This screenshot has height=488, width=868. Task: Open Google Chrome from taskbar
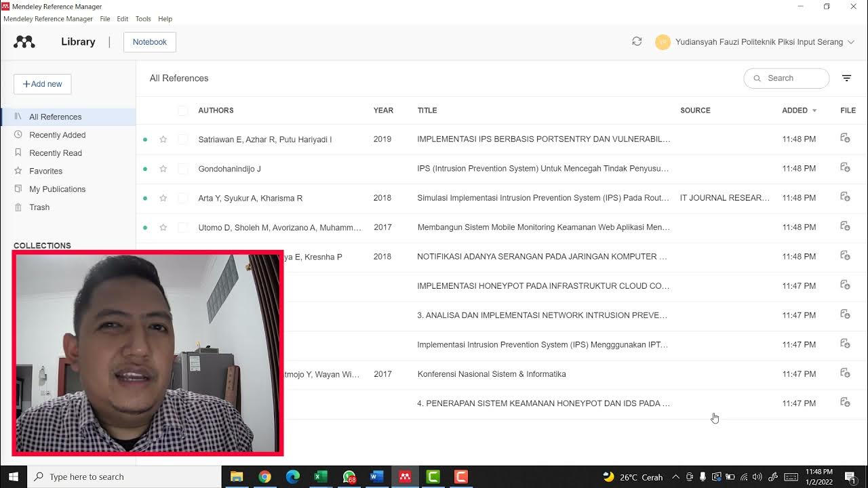click(264, 476)
